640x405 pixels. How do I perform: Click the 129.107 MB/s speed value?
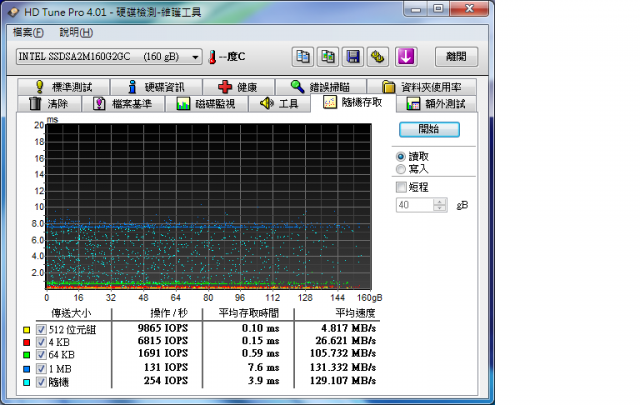tap(343, 381)
